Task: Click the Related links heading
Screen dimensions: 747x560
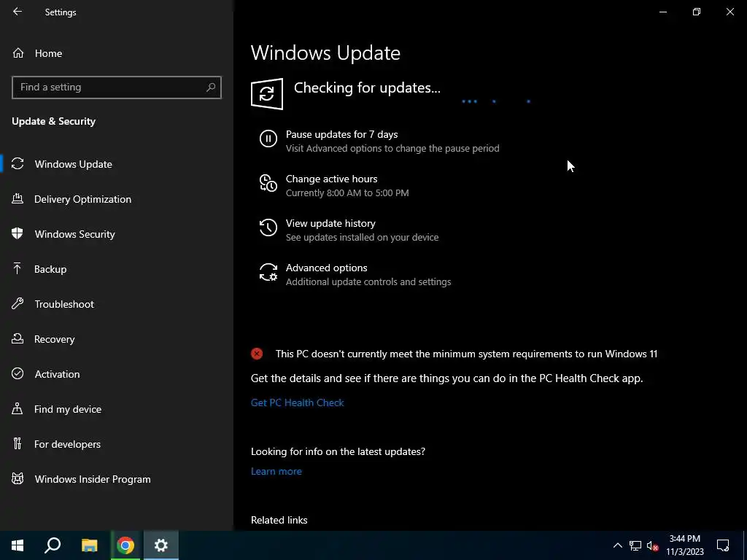Action: click(279, 520)
